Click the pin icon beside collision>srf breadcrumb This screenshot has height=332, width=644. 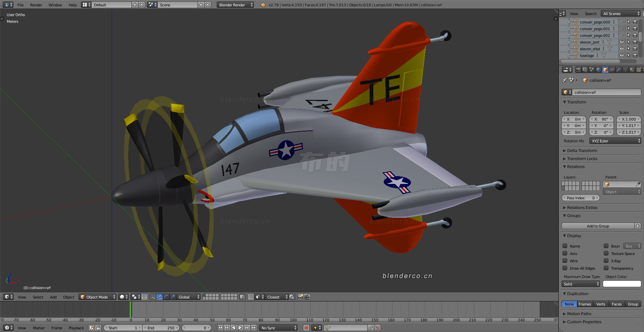point(565,80)
